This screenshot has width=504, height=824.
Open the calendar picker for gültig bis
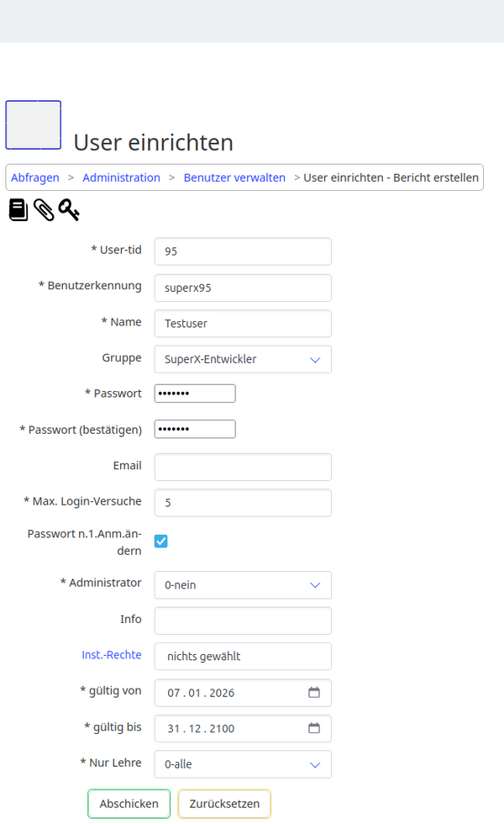[x=313, y=728]
